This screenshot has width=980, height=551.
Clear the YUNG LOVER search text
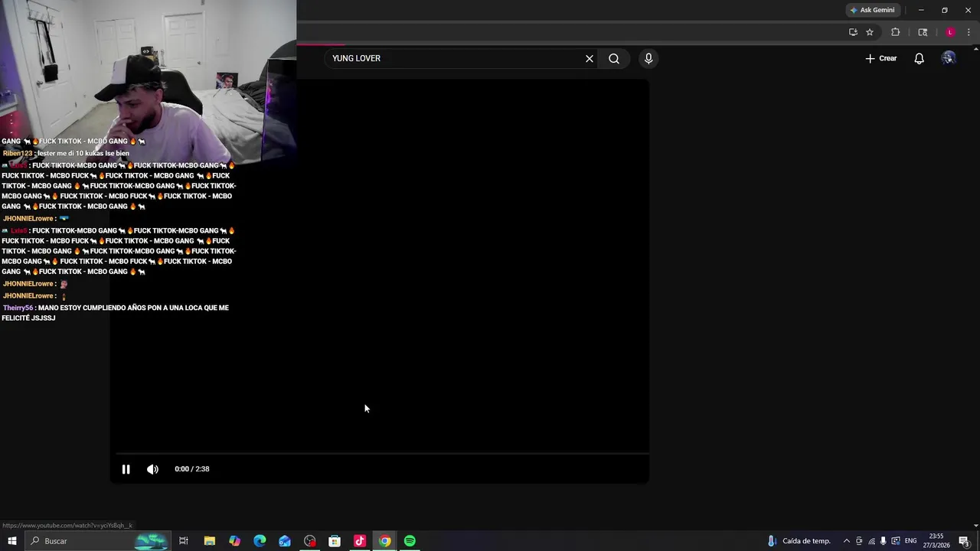pos(590,58)
